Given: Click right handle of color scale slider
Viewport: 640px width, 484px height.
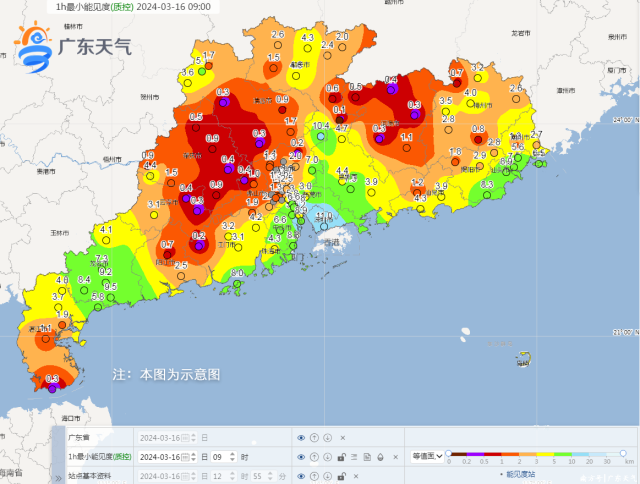Looking at the screenshot, I should click(622, 453).
